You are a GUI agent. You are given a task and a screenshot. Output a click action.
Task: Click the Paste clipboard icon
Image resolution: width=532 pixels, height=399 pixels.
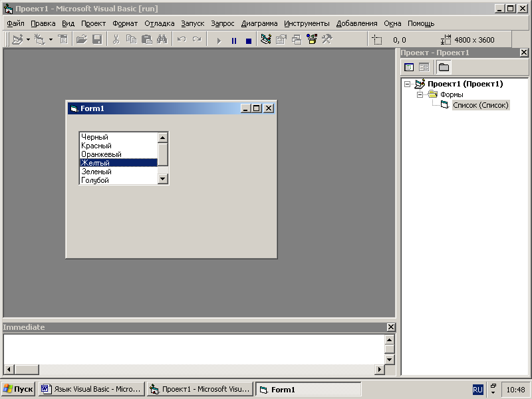146,40
